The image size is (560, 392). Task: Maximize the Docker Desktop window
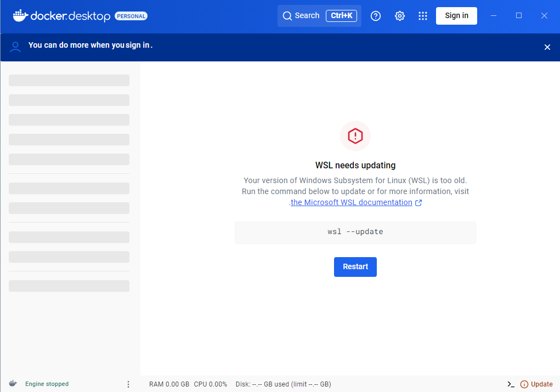click(519, 16)
